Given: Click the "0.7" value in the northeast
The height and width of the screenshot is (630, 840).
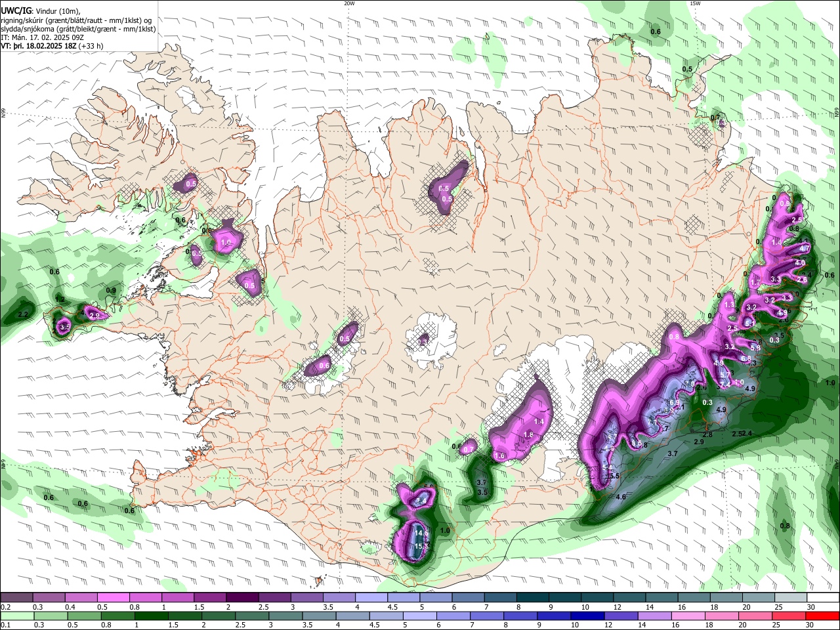Looking at the screenshot, I should click(x=715, y=117).
